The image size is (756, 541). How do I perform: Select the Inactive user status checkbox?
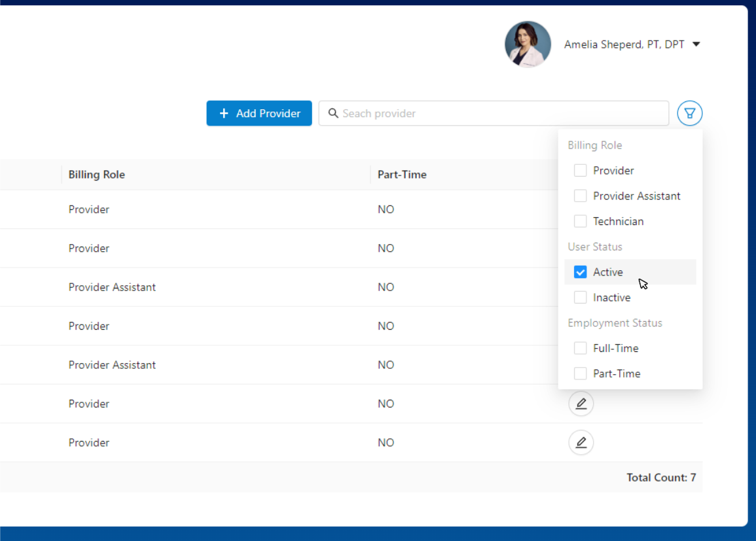point(580,298)
